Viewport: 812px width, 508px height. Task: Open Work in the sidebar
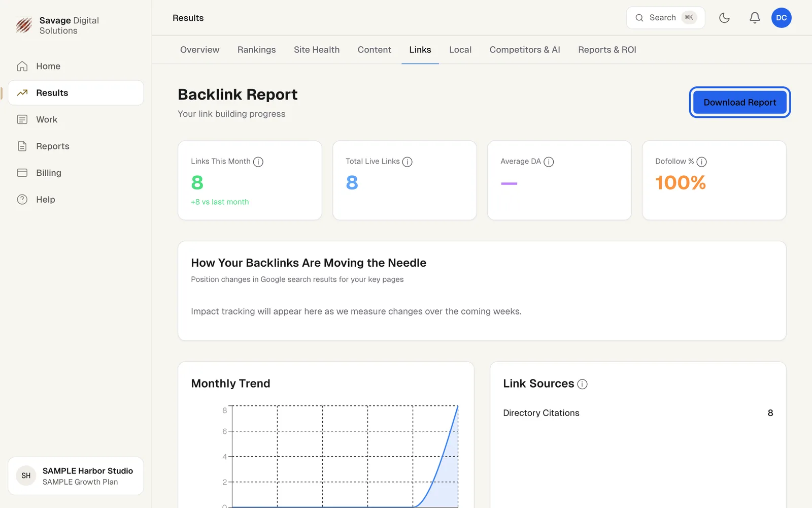(x=76, y=119)
